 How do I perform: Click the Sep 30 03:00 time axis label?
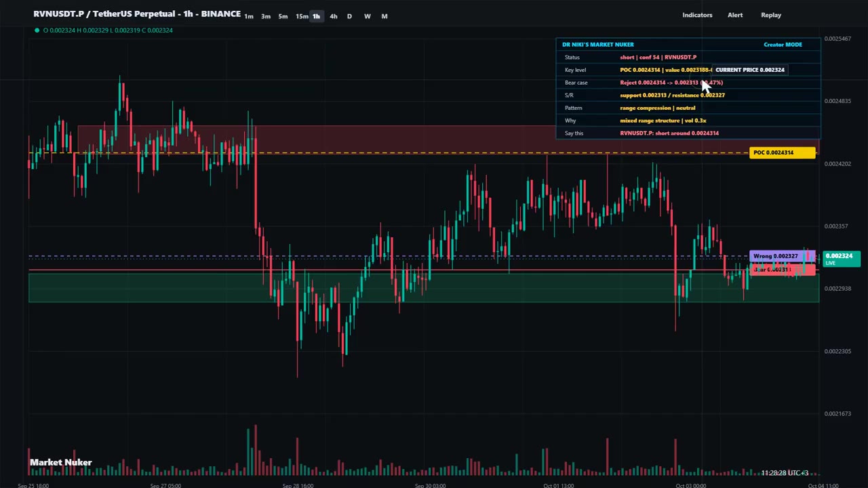[x=430, y=485]
